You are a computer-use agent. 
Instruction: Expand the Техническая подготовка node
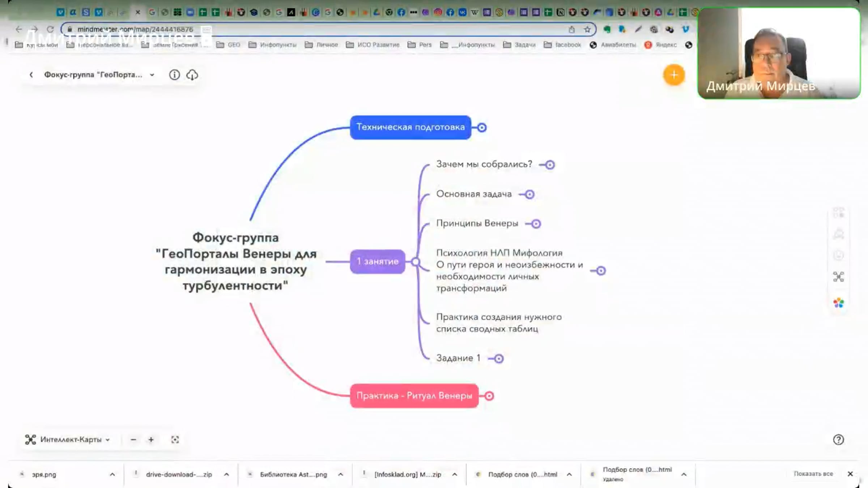point(482,128)
